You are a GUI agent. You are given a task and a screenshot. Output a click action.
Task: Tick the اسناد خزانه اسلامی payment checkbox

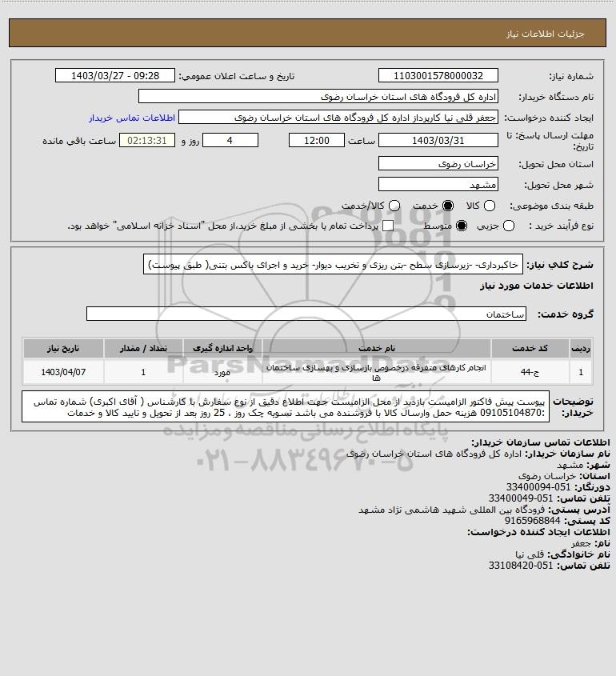(388, 226)
